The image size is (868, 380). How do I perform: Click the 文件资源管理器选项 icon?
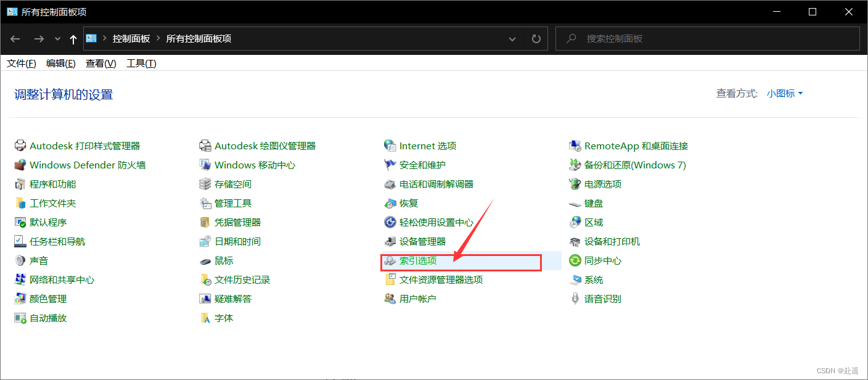tap(390, 280)
